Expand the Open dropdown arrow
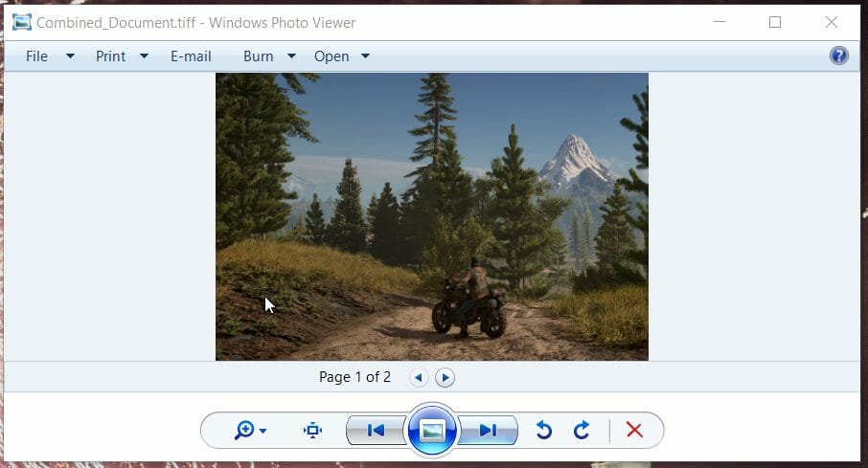Viewport: 868px width, 468px height. pos(365,56)
